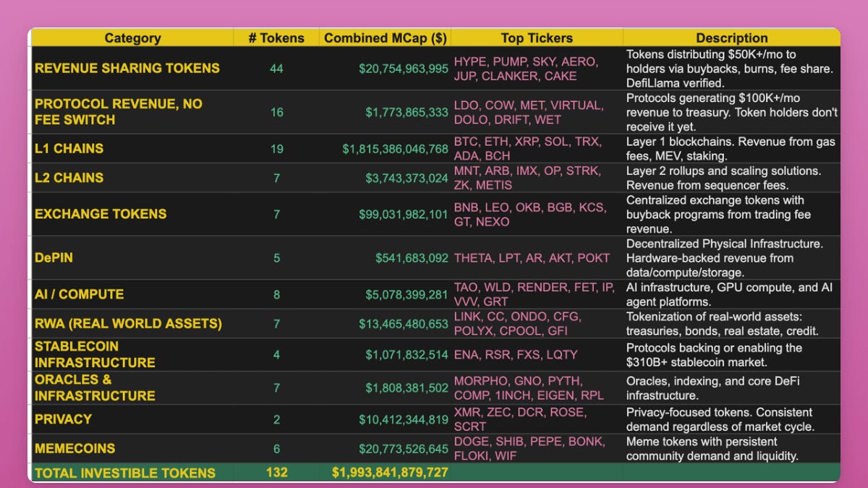Viewport: 868px width, 488px height.
Task: Click the EXCHANGE TOKENS category cell
Action: pyautogui.click(x=132, y=214)
